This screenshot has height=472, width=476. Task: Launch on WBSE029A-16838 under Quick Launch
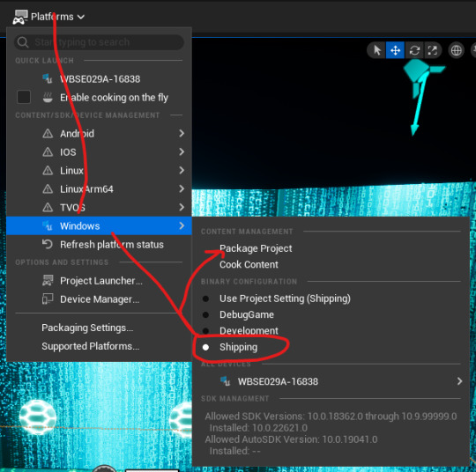pos(100,79)
